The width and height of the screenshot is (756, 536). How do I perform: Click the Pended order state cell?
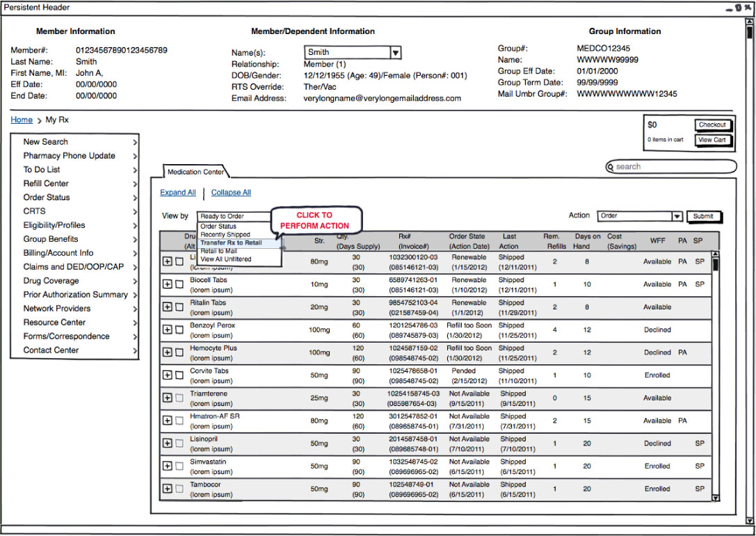[464, 371]
